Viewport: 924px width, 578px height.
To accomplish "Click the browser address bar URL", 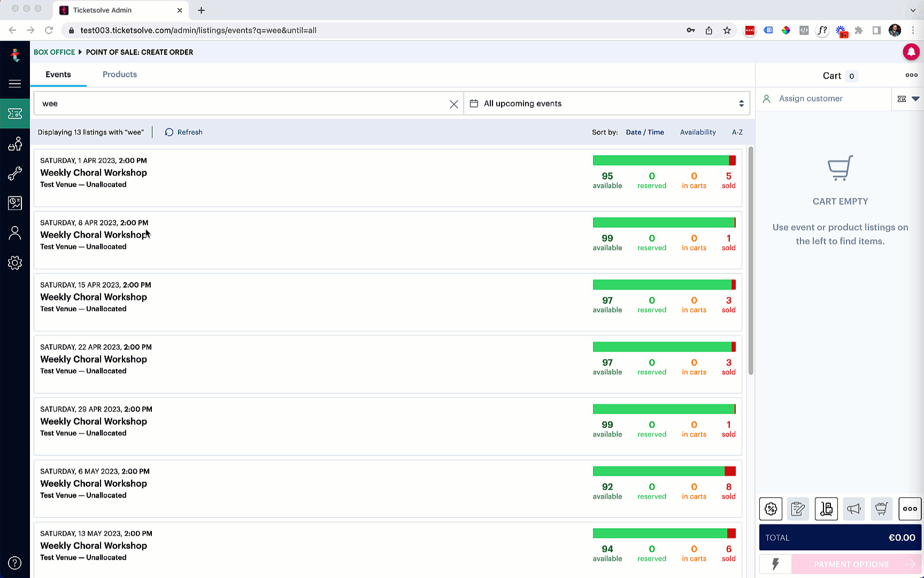I will point(198,31).
